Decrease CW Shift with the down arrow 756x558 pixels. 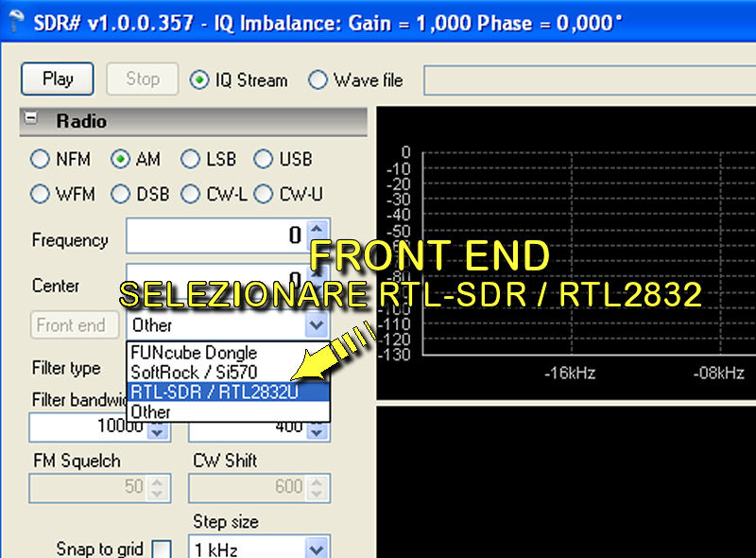[317, 495]
